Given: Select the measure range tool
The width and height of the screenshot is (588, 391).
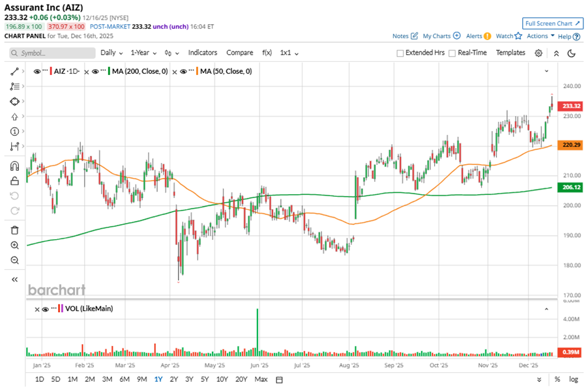Looking at the screenshot, I should point(14,146).
